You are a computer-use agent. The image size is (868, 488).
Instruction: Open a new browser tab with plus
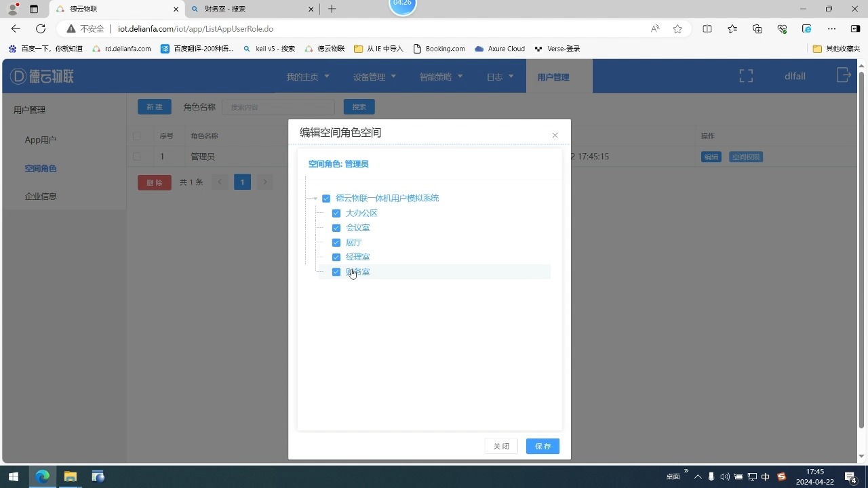click(x=332, y=9)
